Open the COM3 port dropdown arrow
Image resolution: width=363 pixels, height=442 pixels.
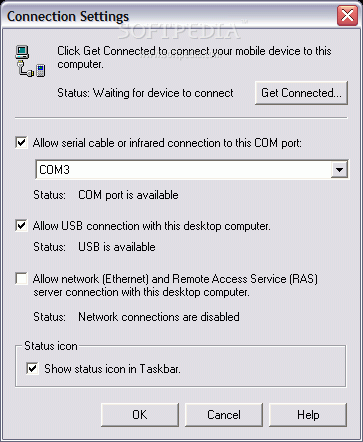(339, 170)
